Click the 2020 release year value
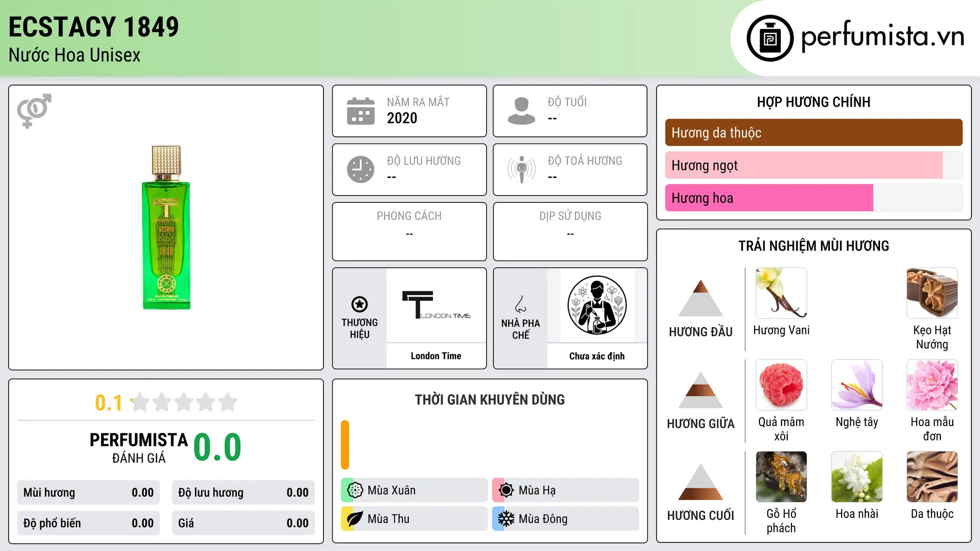 (402, 118)
